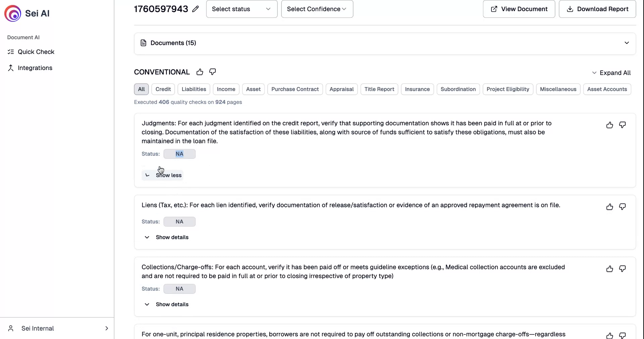The image size is (644, 339).
Task: Click the document icon next to Documents (15)
Action: (x=144, y=43)
